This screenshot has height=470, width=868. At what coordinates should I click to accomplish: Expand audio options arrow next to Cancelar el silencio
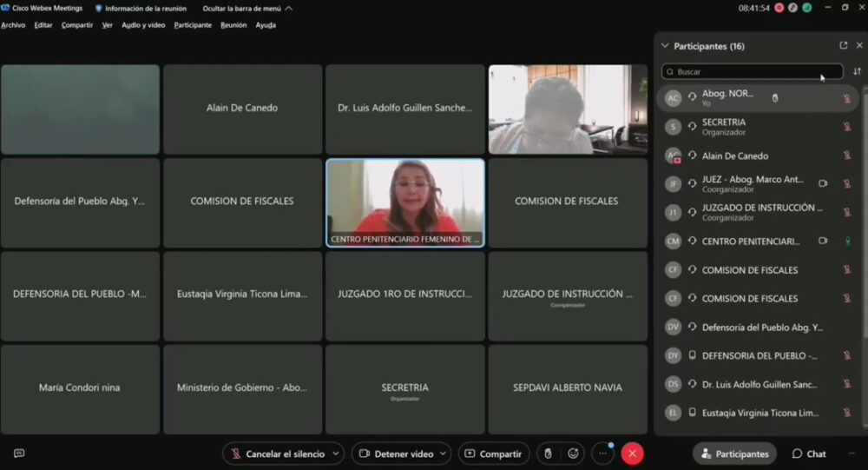pyautogui.click(x=336, y=453)
